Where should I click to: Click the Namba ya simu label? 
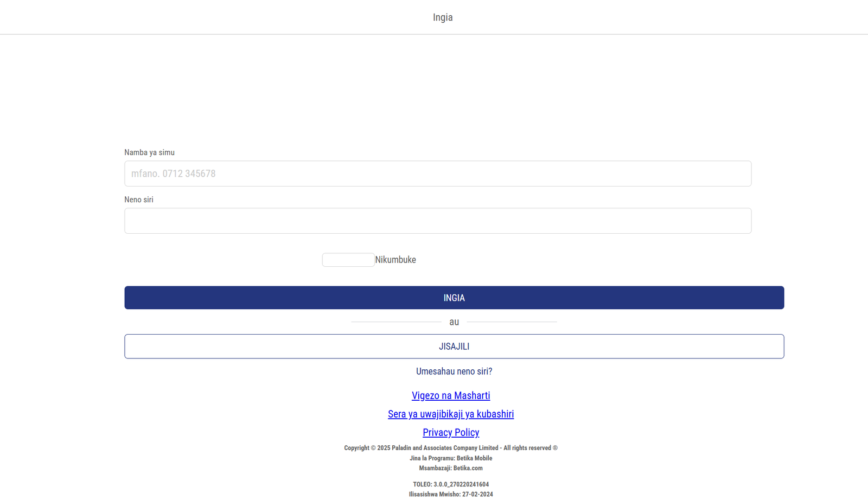149,152
